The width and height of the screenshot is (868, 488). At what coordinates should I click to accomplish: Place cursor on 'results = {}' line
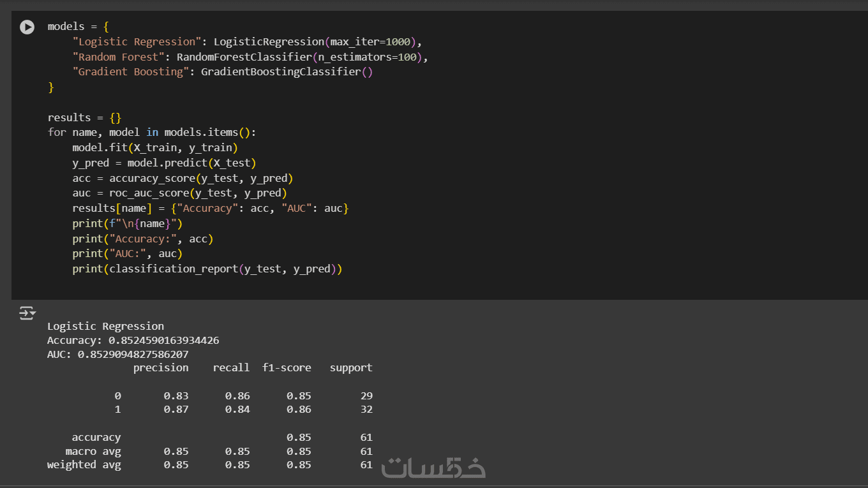84,117
